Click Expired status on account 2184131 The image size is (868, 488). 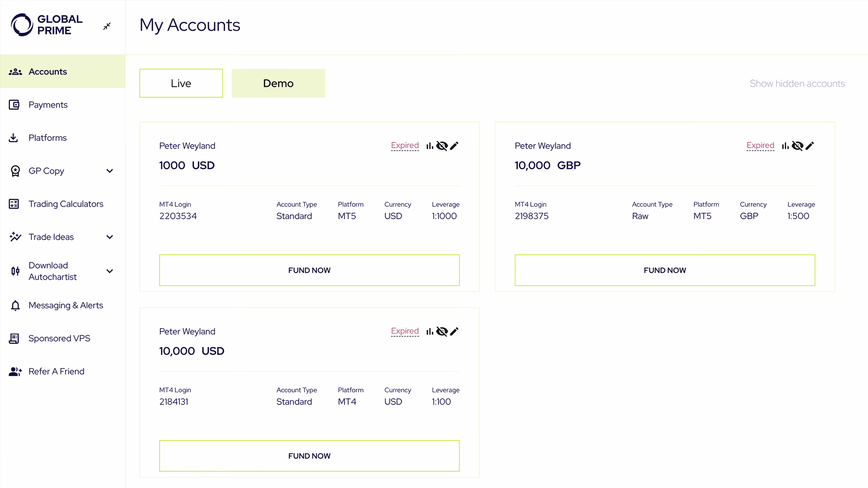[x=405, y=331]
